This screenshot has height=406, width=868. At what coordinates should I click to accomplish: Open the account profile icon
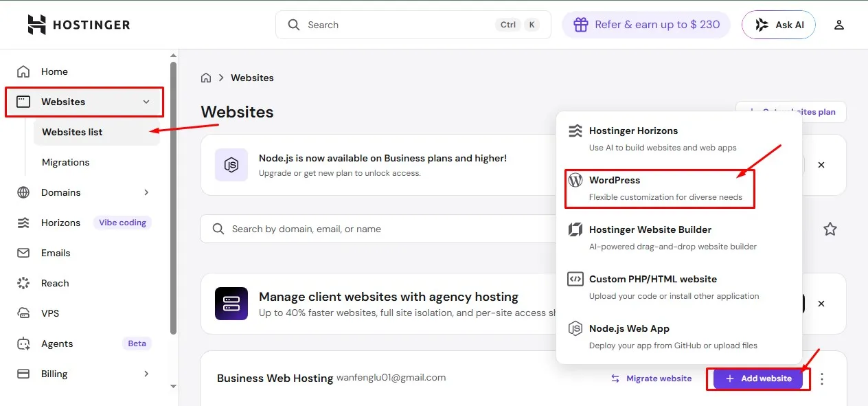838,24
